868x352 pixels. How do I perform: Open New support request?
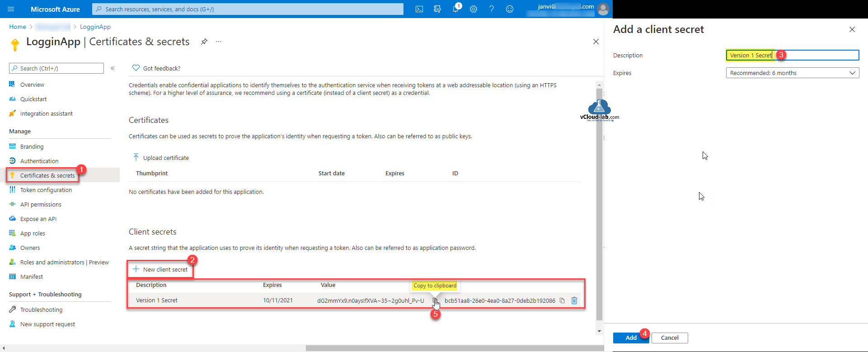47,324
